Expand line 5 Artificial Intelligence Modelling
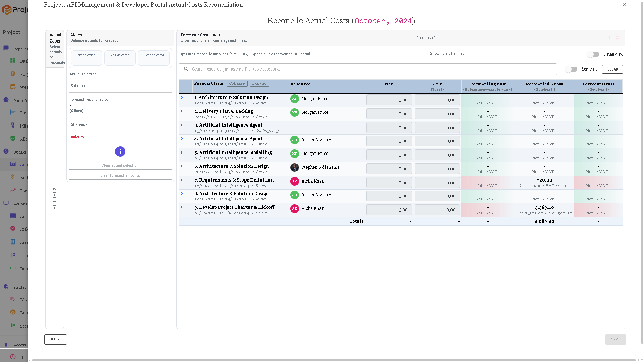644x362 pixels. (x=181, y=152)
